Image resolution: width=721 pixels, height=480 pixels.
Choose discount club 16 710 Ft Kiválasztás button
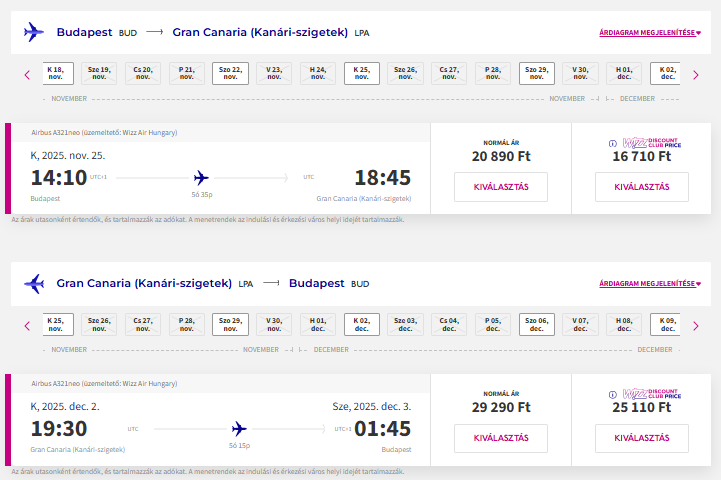tap(641, 187)
